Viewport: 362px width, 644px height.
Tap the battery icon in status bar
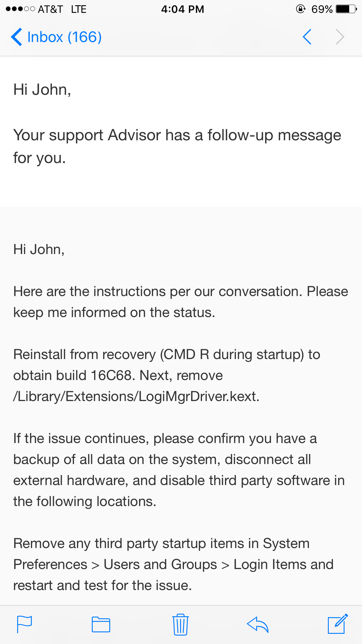(x=346, y=9)
